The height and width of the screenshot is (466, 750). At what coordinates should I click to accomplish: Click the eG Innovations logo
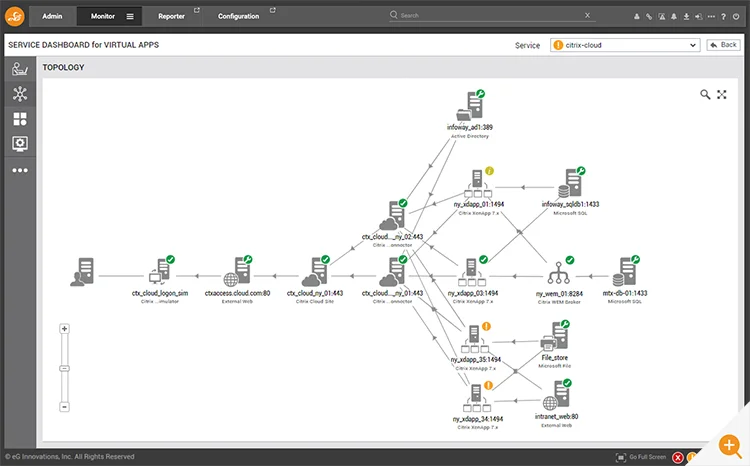tap(14, 16)
